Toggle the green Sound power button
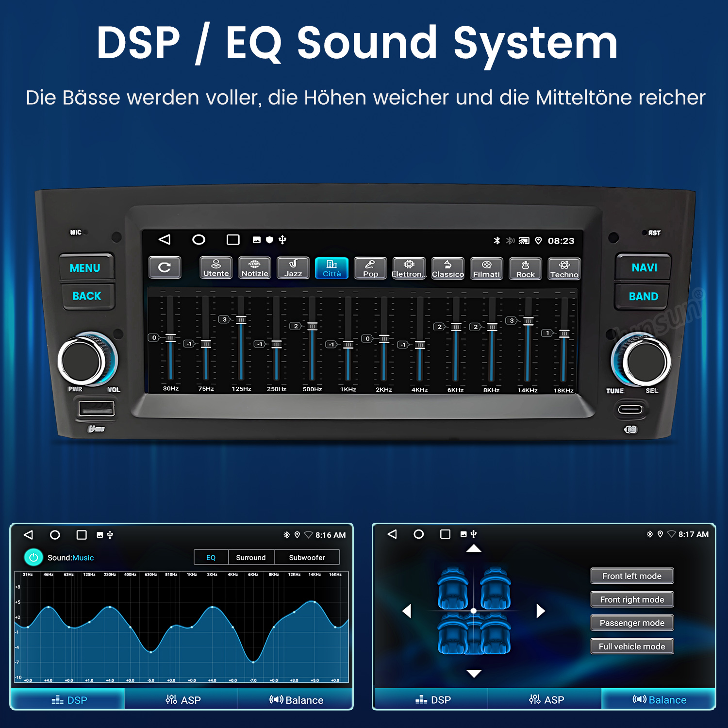728x728 pixels. coord(33,558)
